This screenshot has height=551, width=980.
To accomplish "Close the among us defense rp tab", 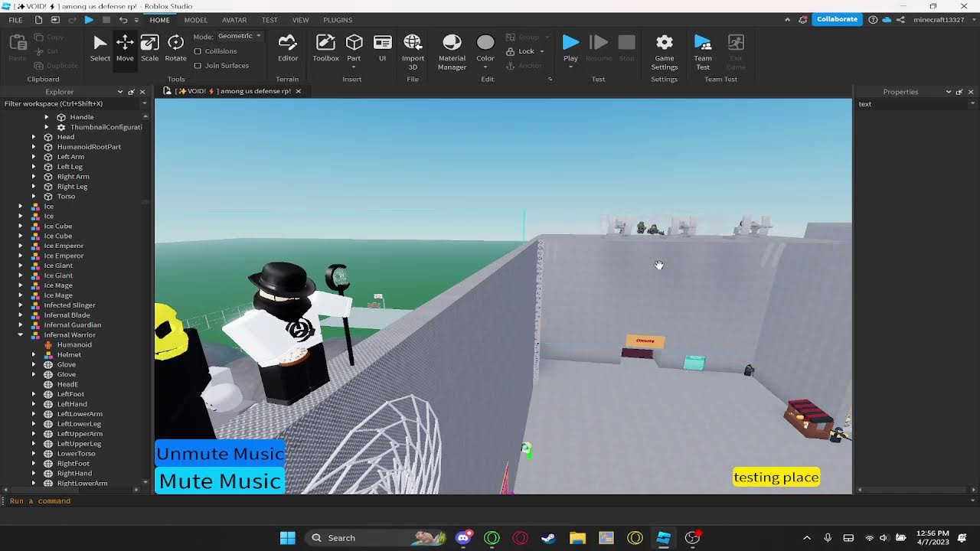I will (x=299, y=91).
